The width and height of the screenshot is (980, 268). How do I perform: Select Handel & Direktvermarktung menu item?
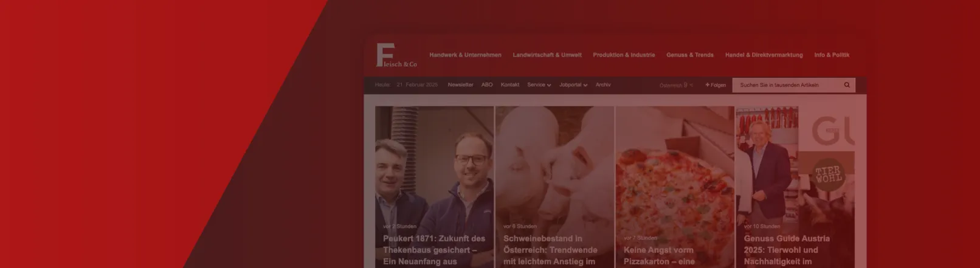[764, 55]
